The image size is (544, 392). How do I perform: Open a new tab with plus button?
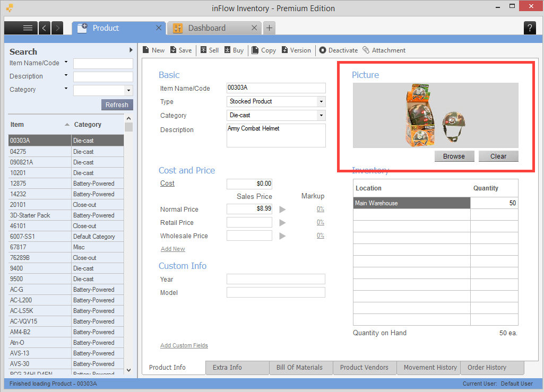(269, 28)
